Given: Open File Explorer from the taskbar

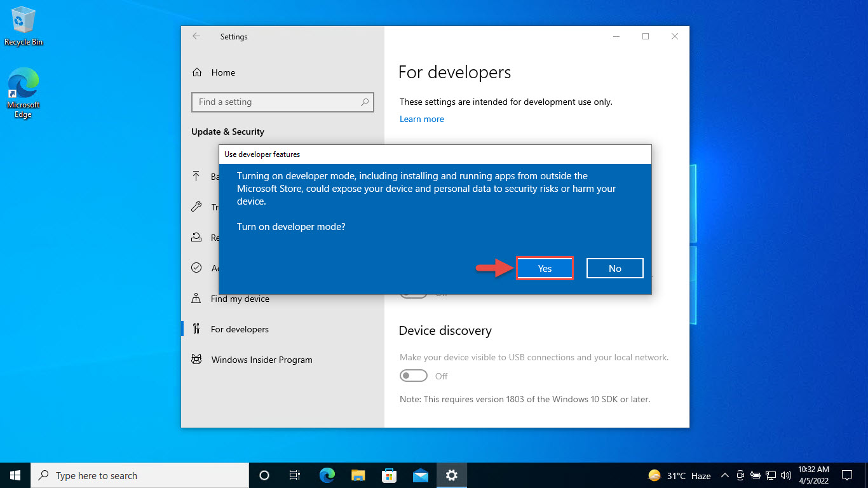Looking at the screenshot, I should (x=358, y=475).
